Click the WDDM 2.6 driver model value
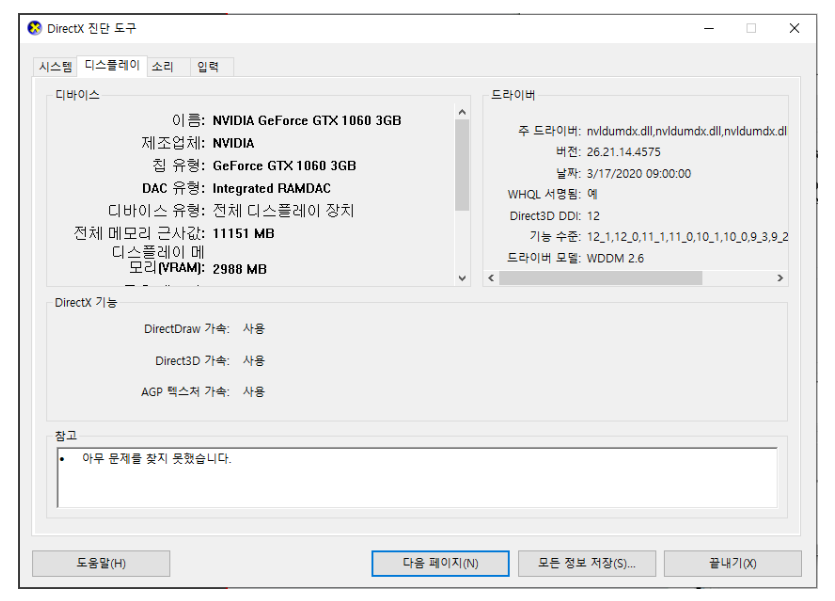The height and width of the screenshot is (601, 835). [615, 259]
